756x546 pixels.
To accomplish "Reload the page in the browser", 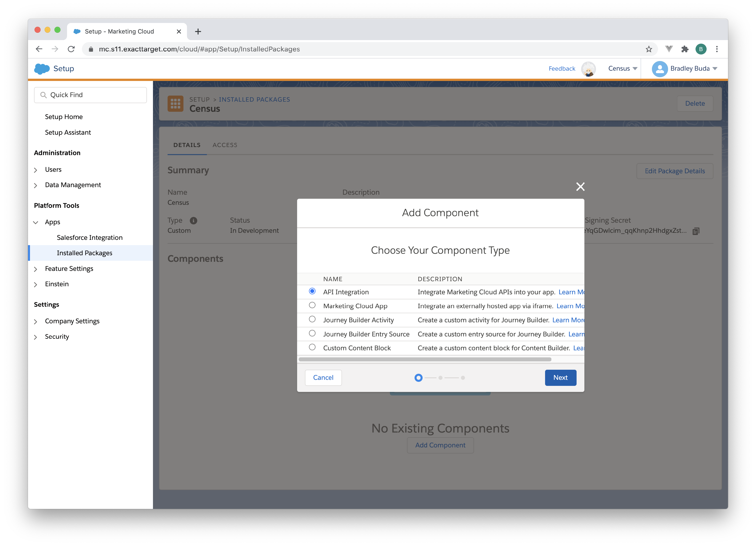I will click(71, 49).
